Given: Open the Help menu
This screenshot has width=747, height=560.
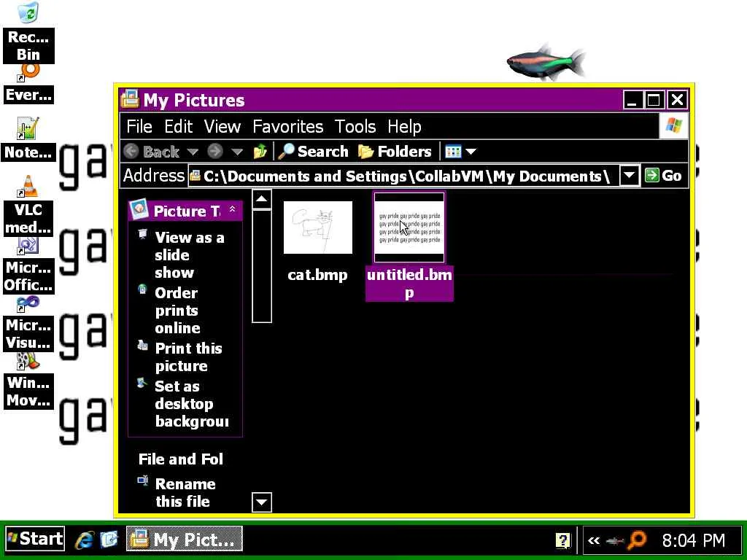Looking at the screenshot, I should point(404,127).
